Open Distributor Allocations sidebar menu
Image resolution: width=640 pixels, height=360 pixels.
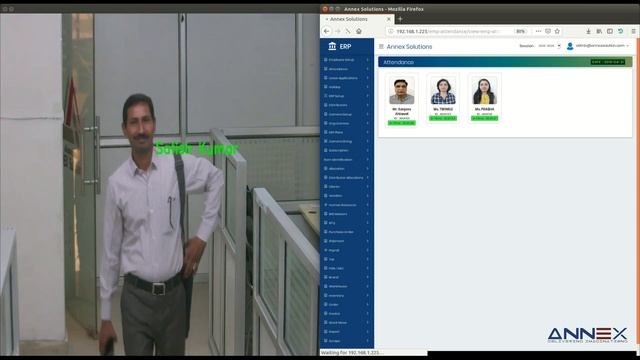click(347, 178)
